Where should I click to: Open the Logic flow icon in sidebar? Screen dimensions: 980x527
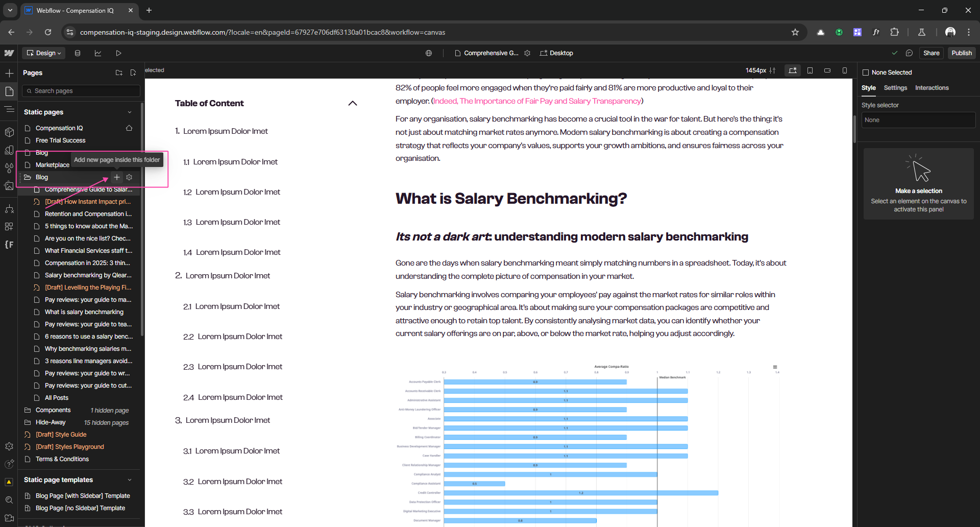(9, 209)
